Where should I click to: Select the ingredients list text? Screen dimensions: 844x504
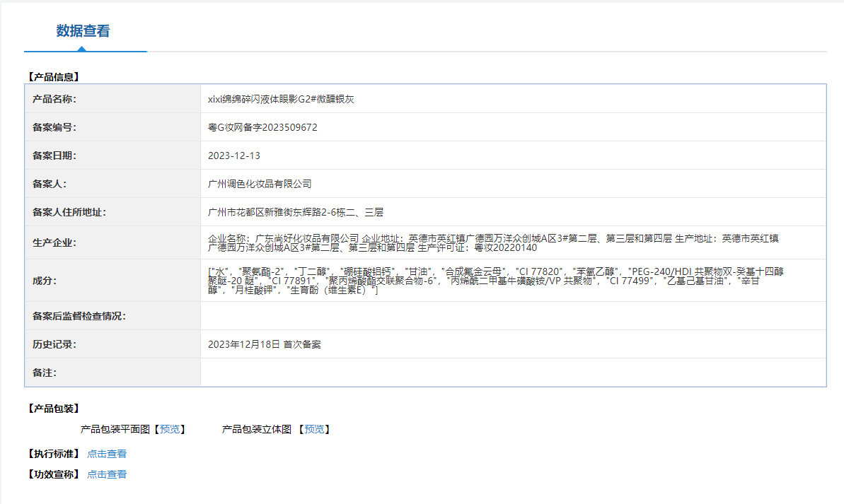[496, 281]
